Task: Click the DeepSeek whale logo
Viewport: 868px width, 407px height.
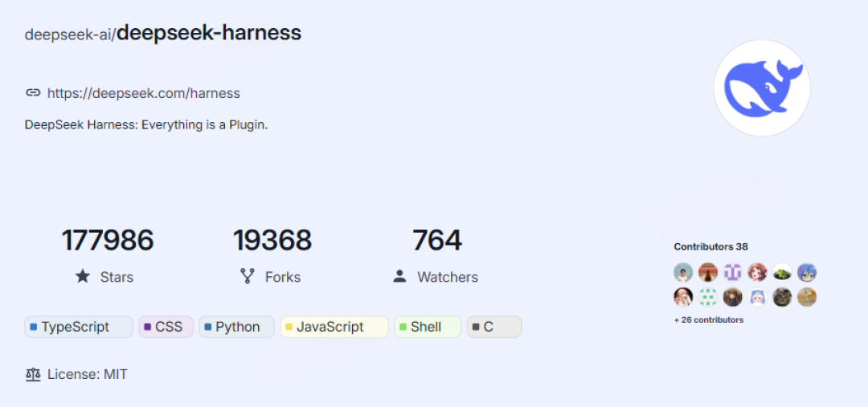Action: tap(762, 88)
